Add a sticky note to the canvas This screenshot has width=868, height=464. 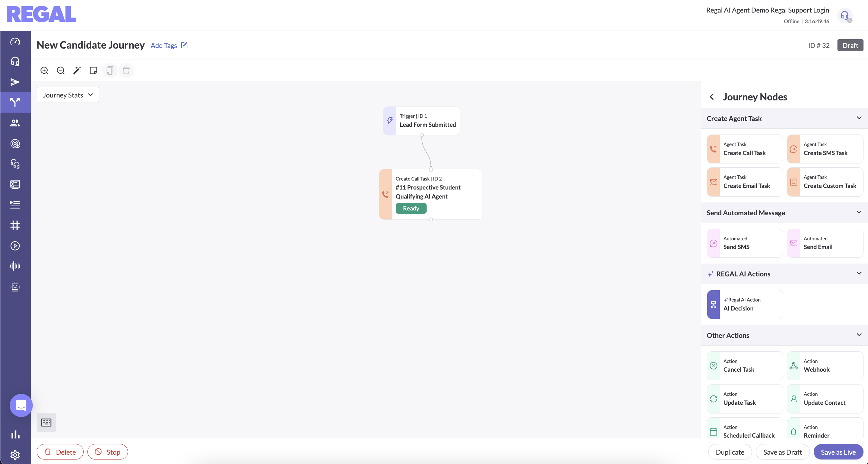(93, 70)
